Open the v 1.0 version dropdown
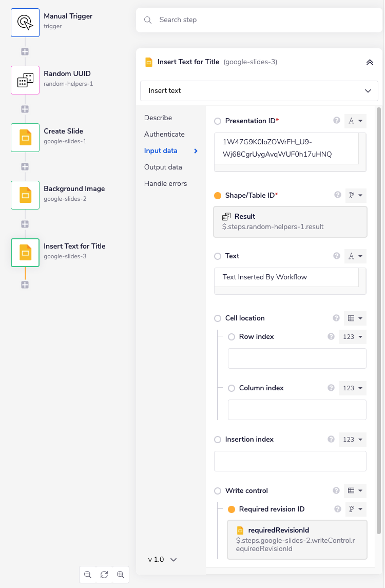Viewport: 385px width, 588px height. click(162, 559)
